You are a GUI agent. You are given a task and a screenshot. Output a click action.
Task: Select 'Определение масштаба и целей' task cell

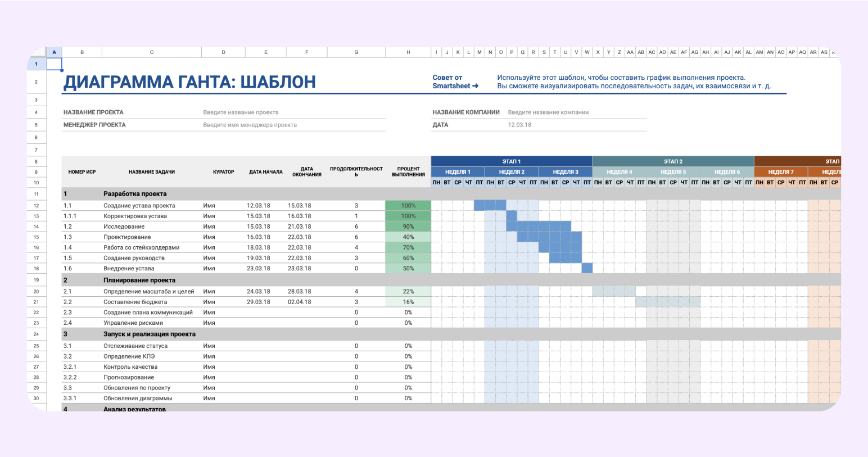[x=152, y=292]
